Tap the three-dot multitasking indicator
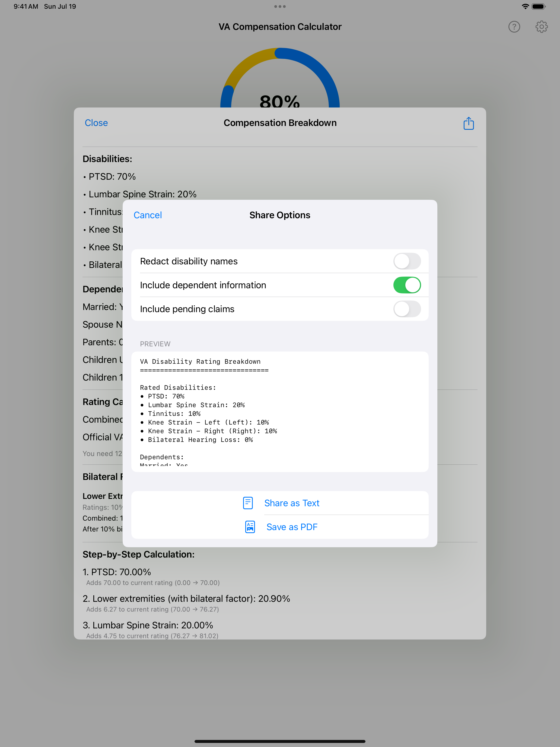 pyautogui.click(x=280, y=7)
